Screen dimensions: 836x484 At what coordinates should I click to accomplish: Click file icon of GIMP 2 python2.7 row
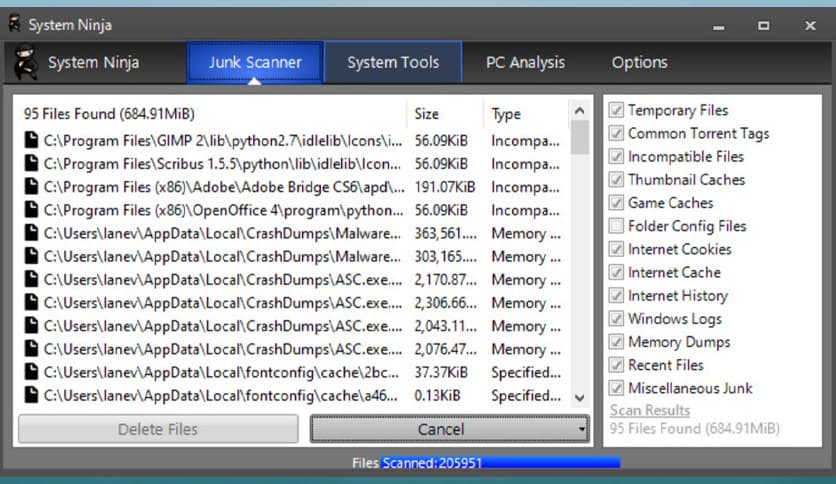(31, 140)
